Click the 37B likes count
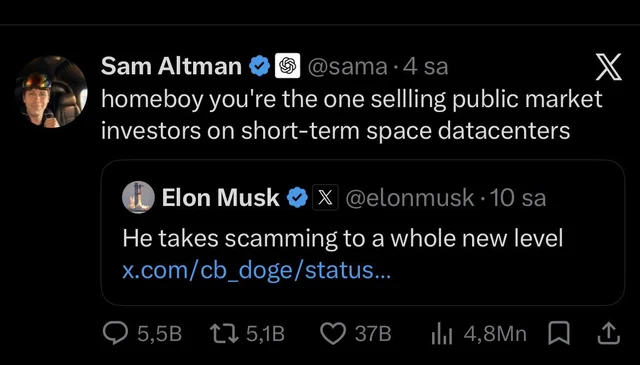 click(373, 334)
